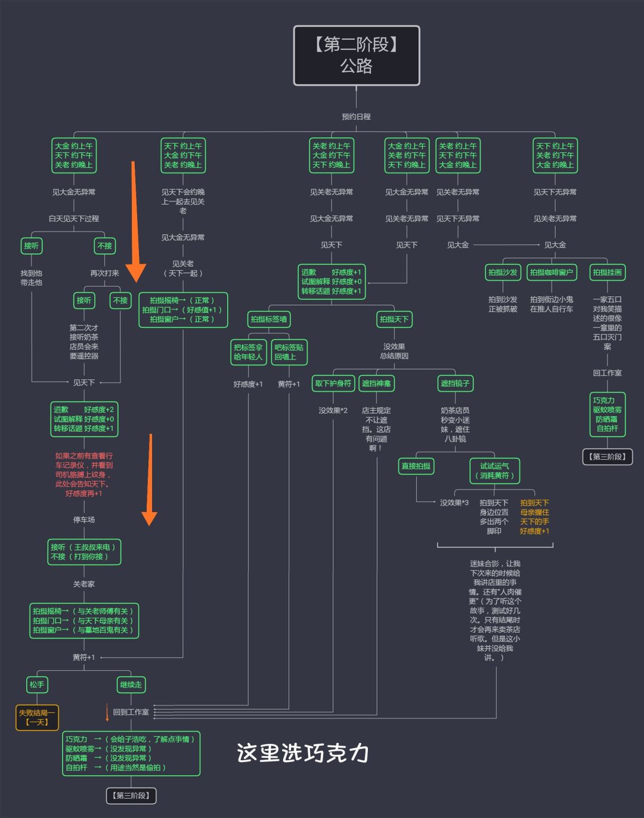Click the 第二次才接听奶茶店员 note

tap(84, 342)
